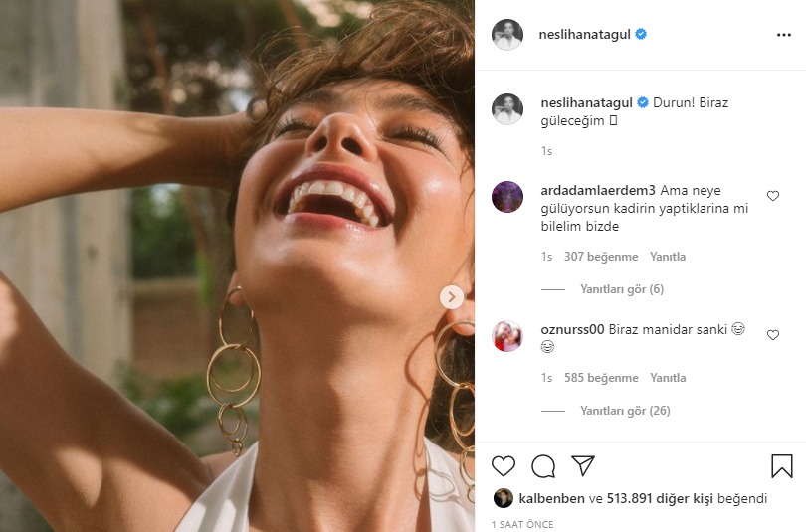The width and height of the screenshot is (806, 532).
Task: Like oznurss00's comment
Action: point(773,335)
